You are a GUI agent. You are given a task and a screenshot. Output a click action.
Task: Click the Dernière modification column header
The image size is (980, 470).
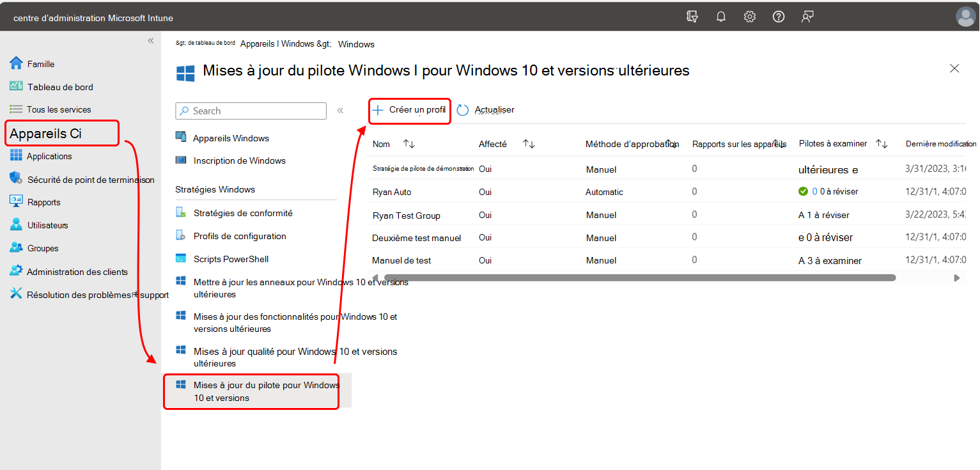941,144
